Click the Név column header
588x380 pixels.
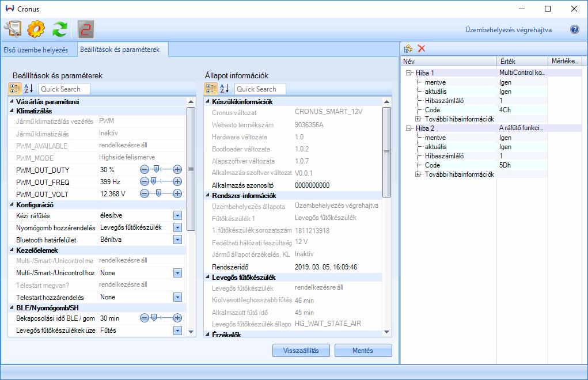click(449, 61)
